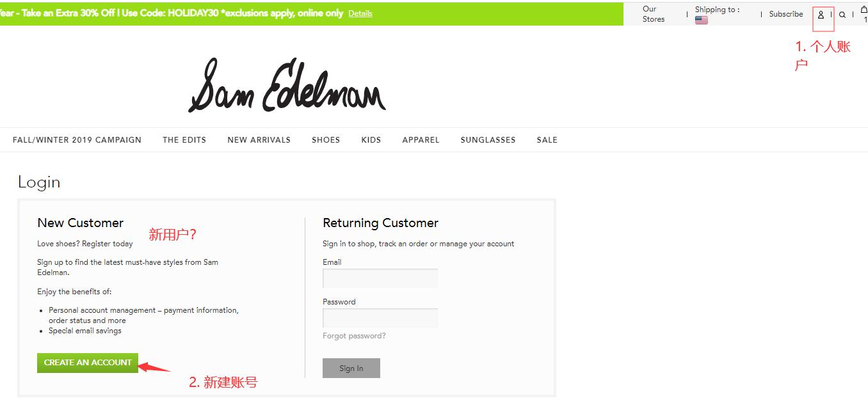Click the US flag shipping icon
868x403 pixels.
pos(702,20)
